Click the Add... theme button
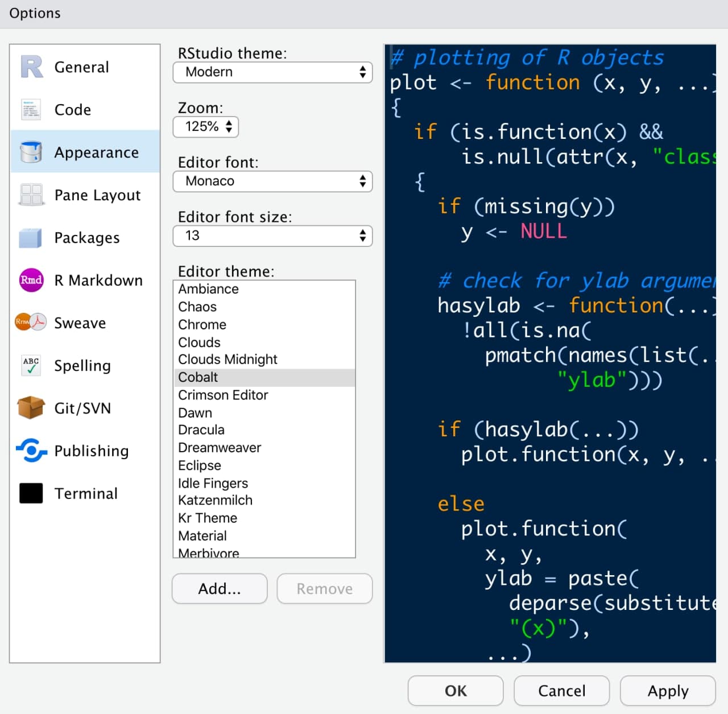728x714 pixels. click(220, 588)
